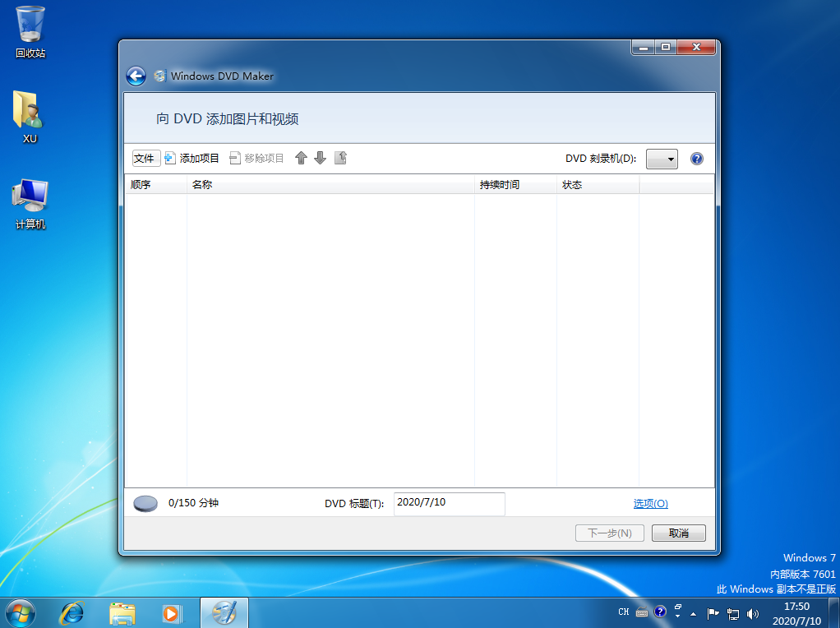Click the up-one-folder icon in the toolbar
This screenshot has height=628, width=840.
point(341,158)
